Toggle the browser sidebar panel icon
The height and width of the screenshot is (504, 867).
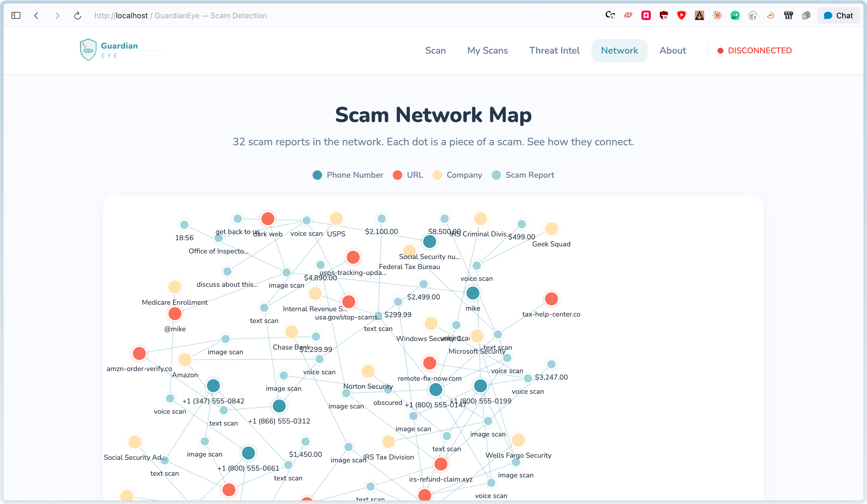16,15
